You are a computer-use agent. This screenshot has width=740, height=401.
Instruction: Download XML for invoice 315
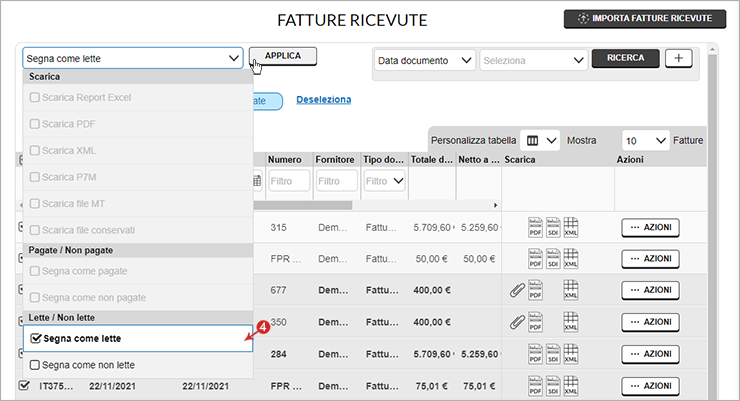tap(571, 227)
